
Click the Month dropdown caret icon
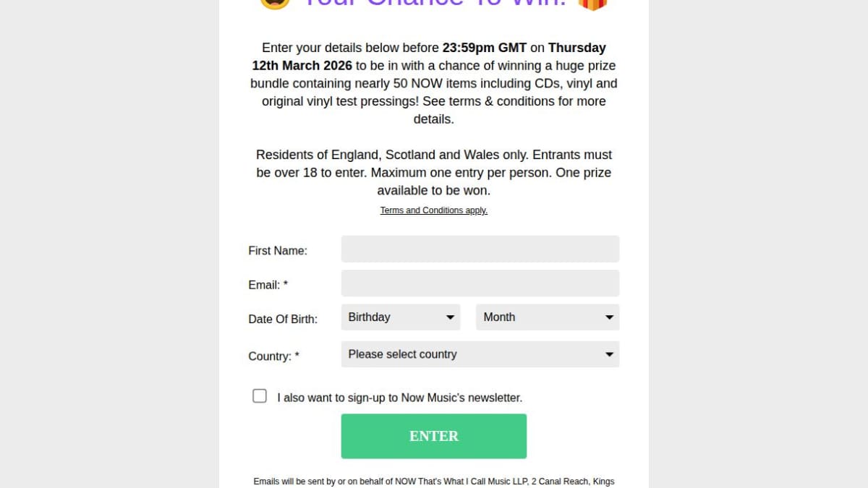609,317
